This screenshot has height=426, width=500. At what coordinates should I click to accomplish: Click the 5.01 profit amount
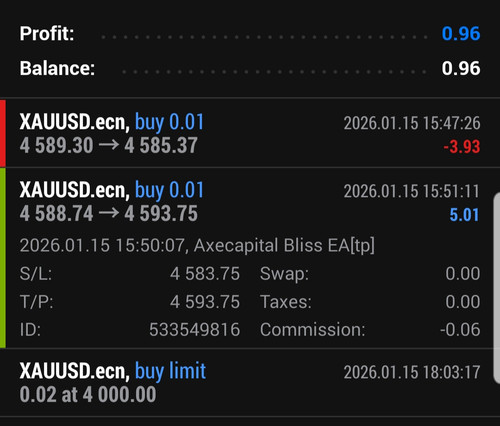coord(464,215)
